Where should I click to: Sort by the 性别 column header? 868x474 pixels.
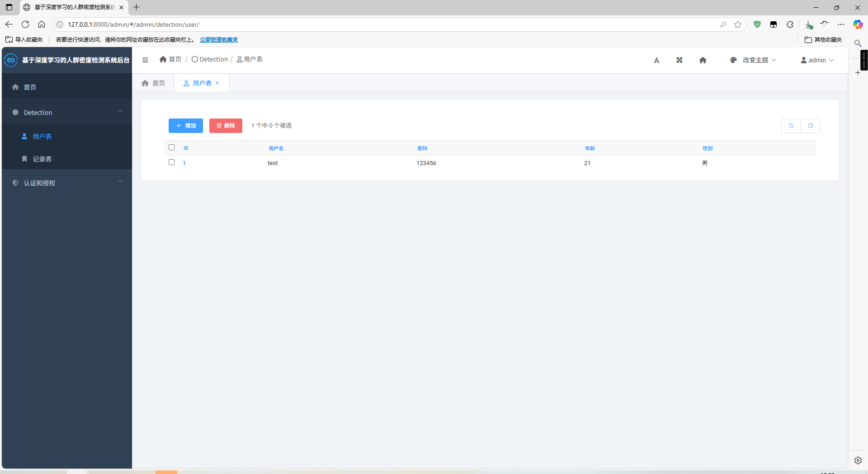coord(708,148)
